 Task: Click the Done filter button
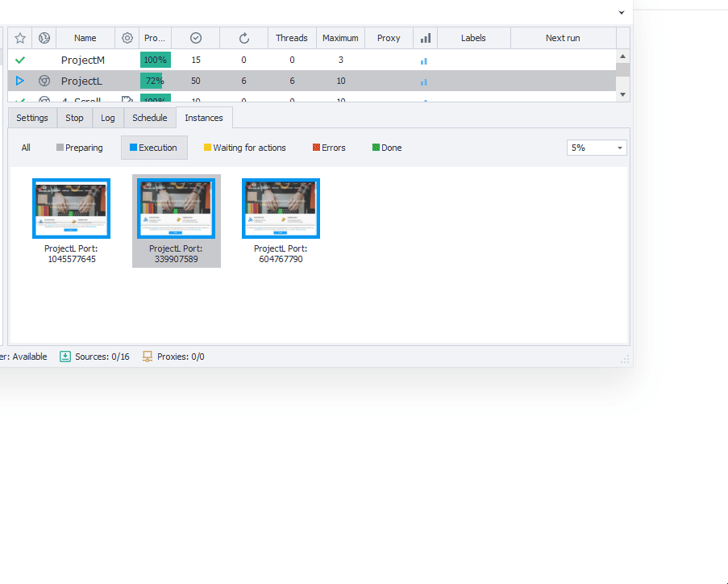click(386, 148)
